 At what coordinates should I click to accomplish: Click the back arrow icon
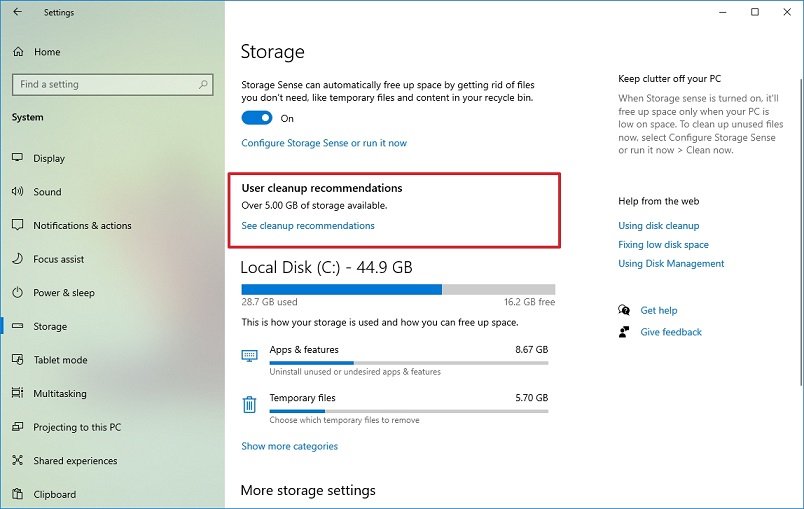tap(17, 12)
